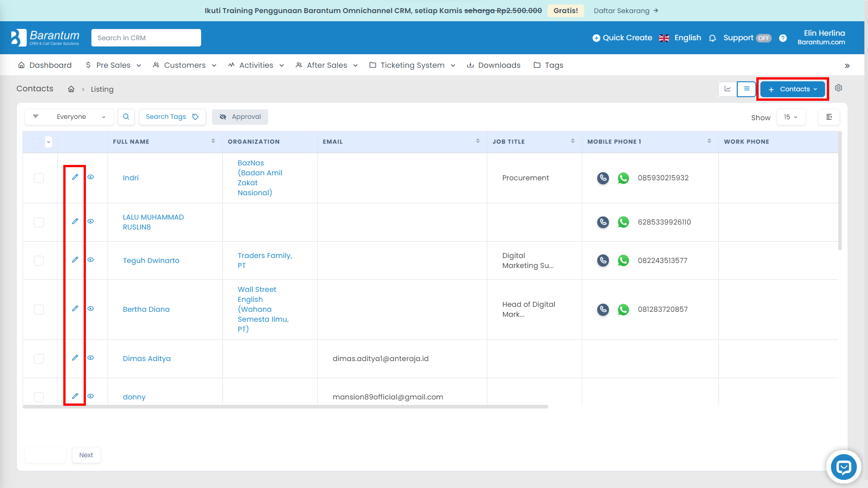Open WhatsApp chat for Indri's number
Image resolution: width=868 pixels, height=488 pixels.
point(623,178)
